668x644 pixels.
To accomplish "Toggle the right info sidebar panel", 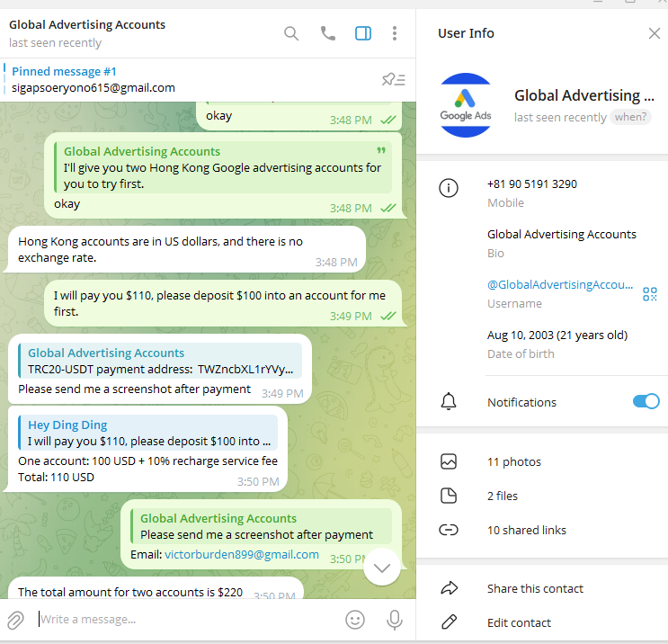I will pyautogui.click(x=363, y=33).
